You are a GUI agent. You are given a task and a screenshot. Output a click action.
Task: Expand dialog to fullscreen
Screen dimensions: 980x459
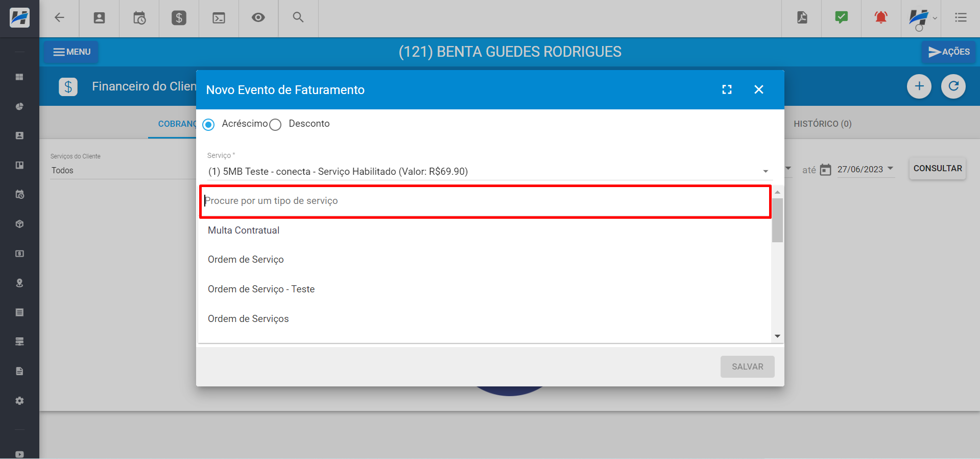pyautogui.click(x=727, y=89)
